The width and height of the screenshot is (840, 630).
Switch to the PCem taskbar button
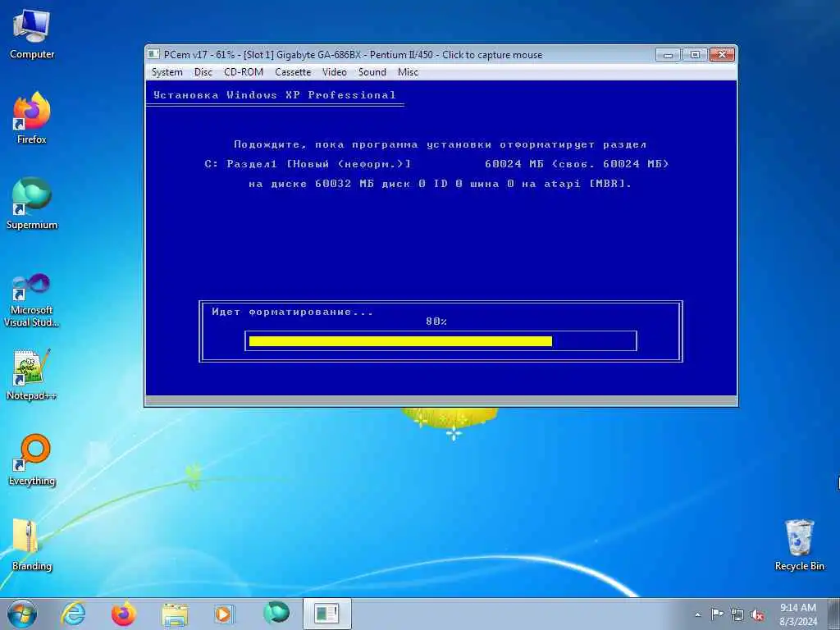click(x=326, y=614)
